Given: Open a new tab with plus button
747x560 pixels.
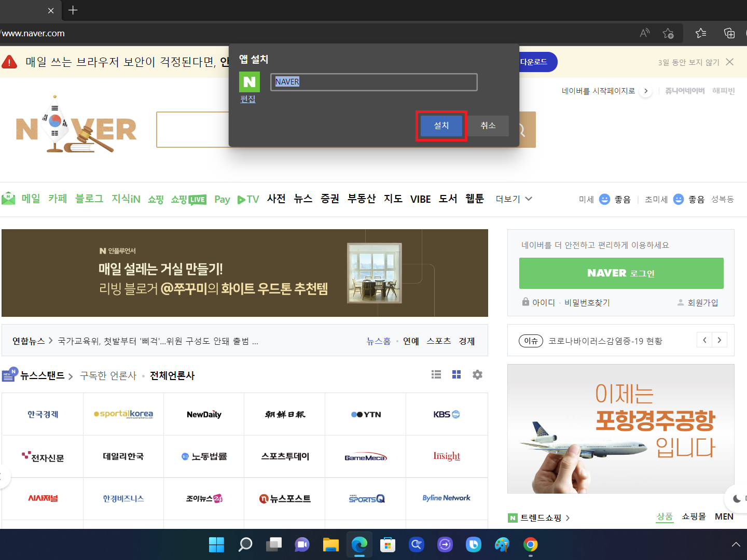Looking at the screenshot, I should [x=73, y=10].
